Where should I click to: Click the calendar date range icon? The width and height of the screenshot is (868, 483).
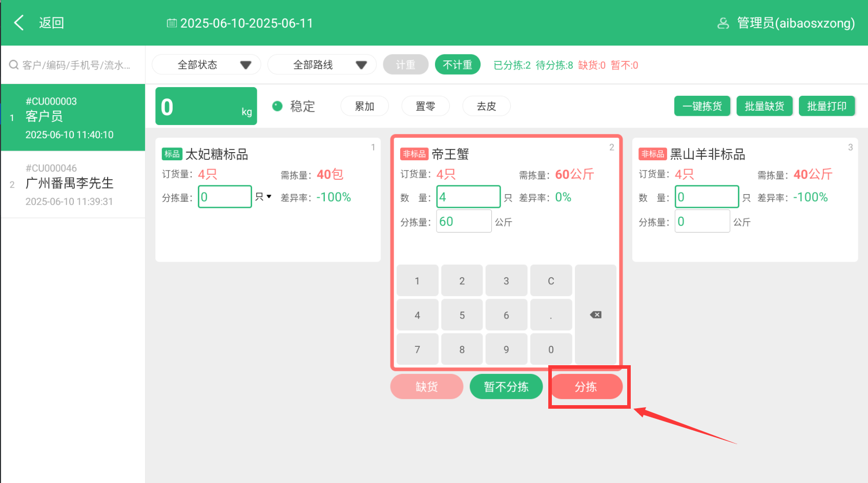click(172, 23)
